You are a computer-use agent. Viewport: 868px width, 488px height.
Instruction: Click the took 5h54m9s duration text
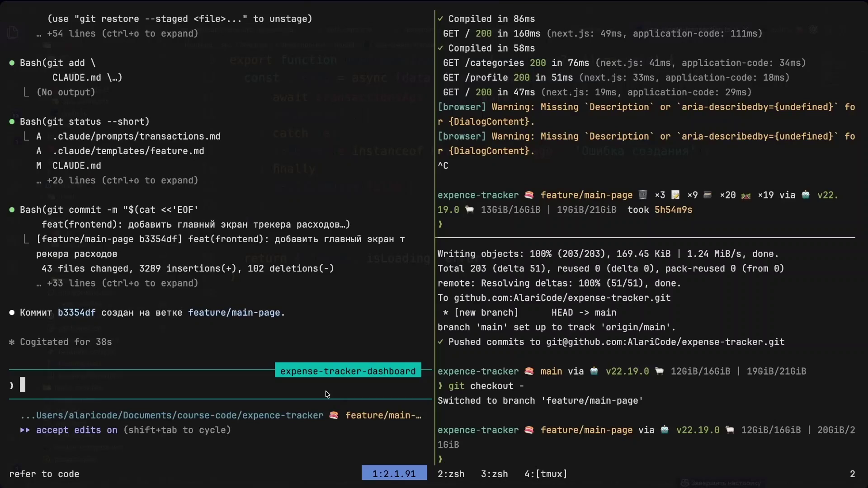(x=660, y=210)
